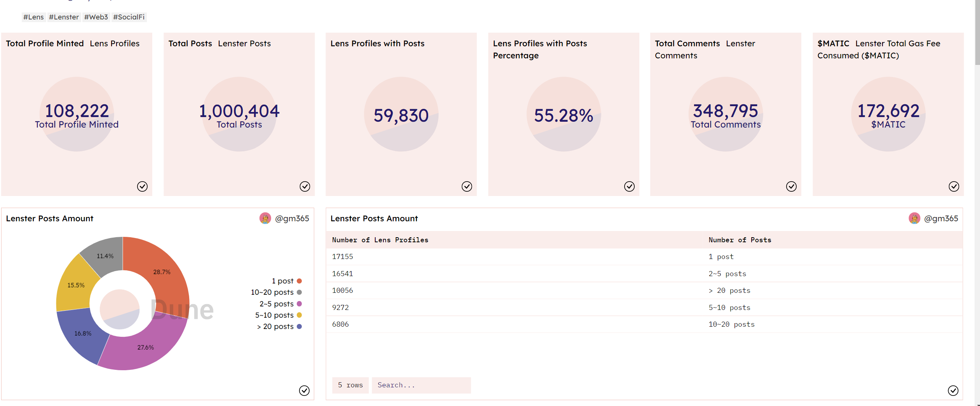Click the 'Total Profile Minted Lens Profiles' card title
This screenshot has width=980, height=406.
(73, 44)
